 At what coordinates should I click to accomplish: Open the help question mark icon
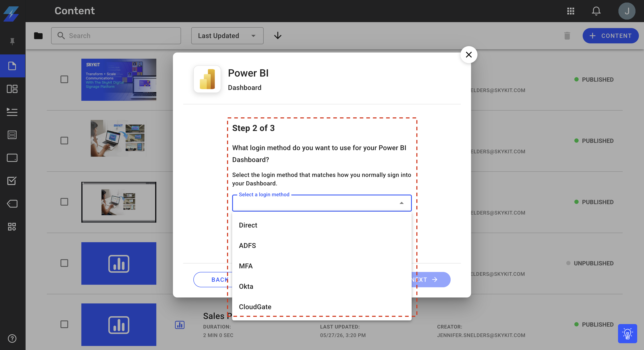(12, 339)
